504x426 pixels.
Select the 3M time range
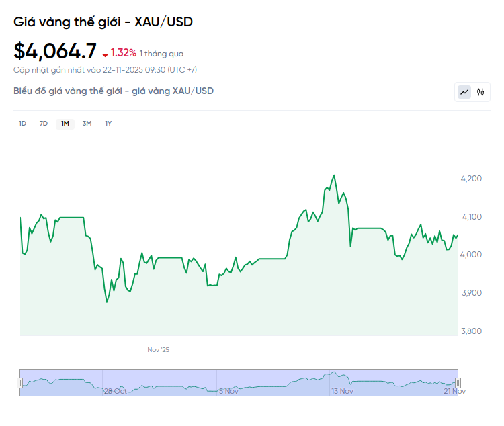(x=87, y=123)
